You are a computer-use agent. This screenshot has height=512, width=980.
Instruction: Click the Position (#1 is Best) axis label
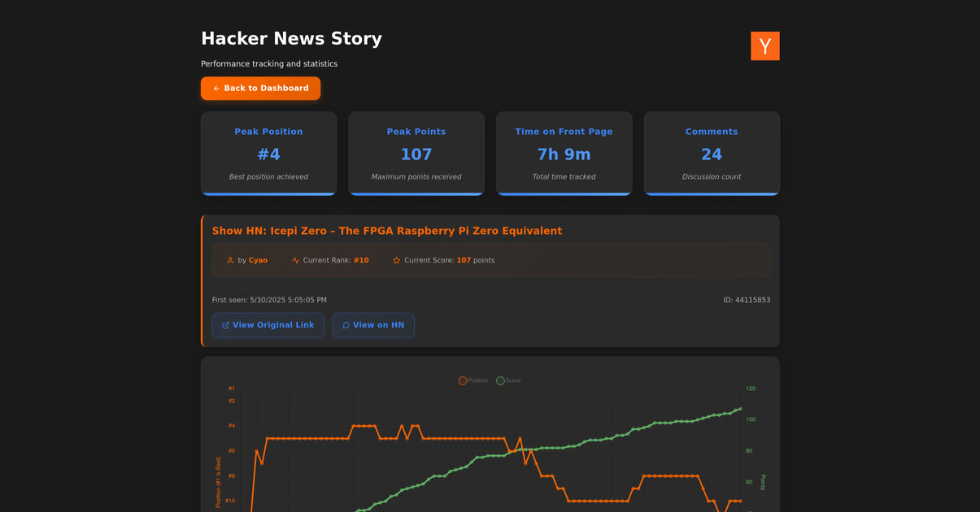[218, 482]
